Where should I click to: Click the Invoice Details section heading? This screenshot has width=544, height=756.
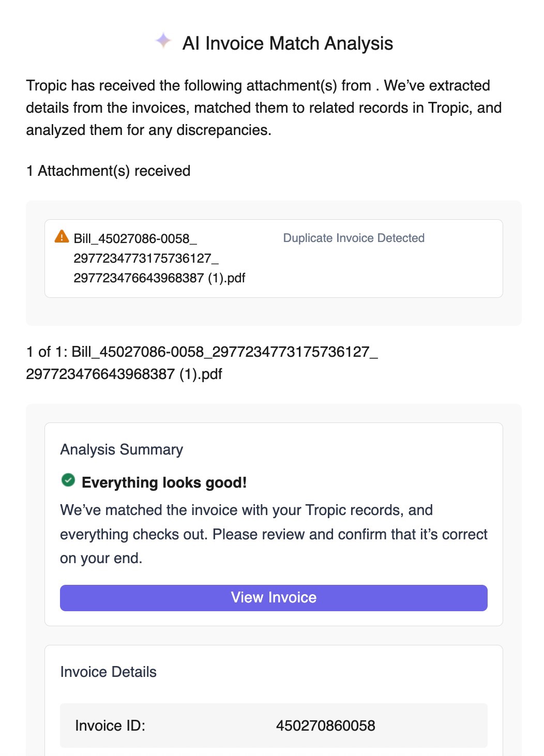tap(108, 672)
